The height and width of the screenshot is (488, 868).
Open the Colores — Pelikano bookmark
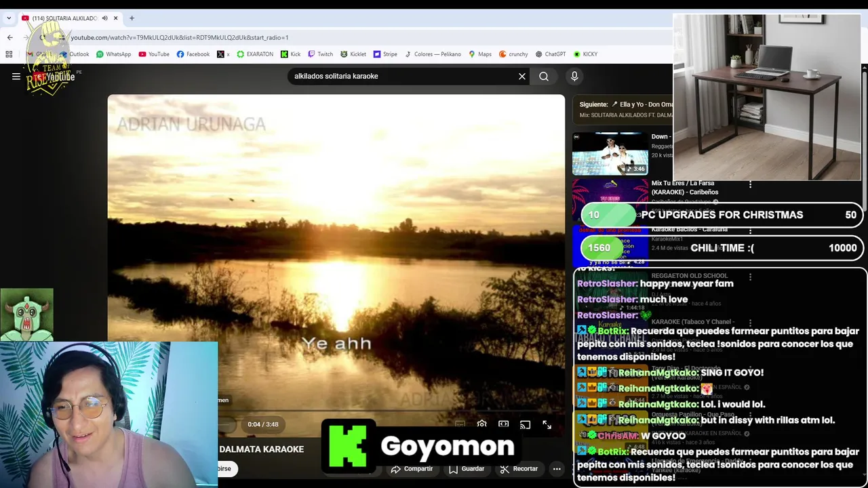433,54
